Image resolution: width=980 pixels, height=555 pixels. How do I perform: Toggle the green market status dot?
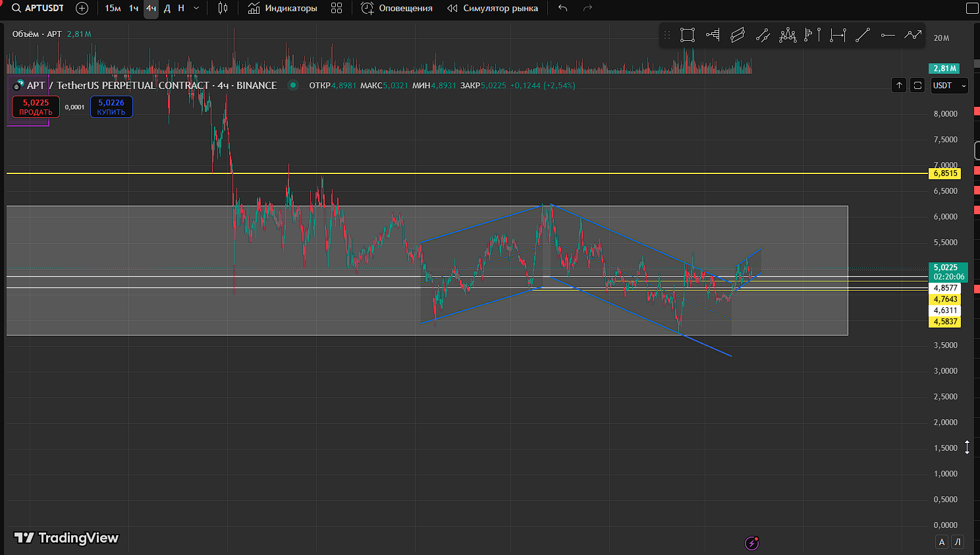pyautogui.click(x=293, y=85)
